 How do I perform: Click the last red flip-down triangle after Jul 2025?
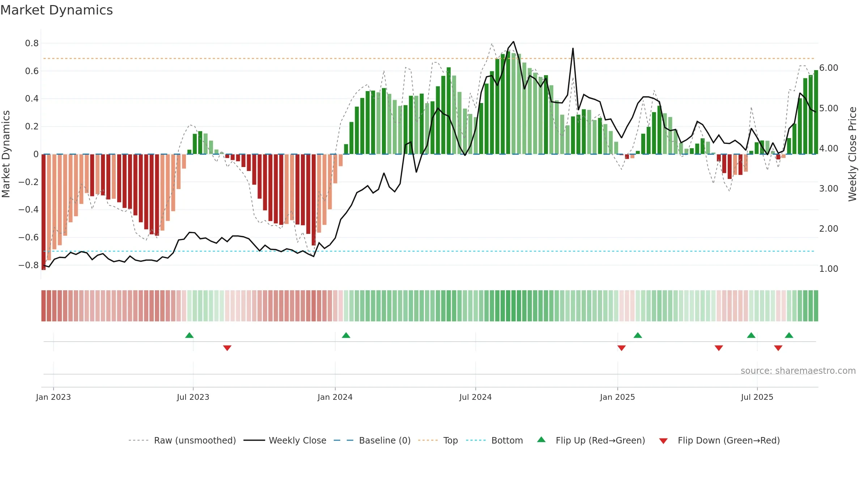click(778, 348)
